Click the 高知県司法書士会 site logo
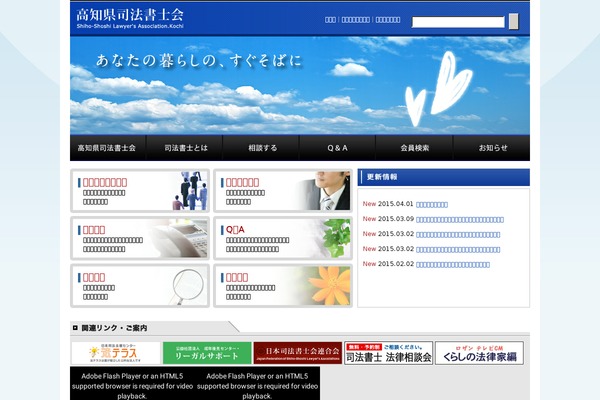The width and height of the screenshot is (600, 400). [130, 18]
